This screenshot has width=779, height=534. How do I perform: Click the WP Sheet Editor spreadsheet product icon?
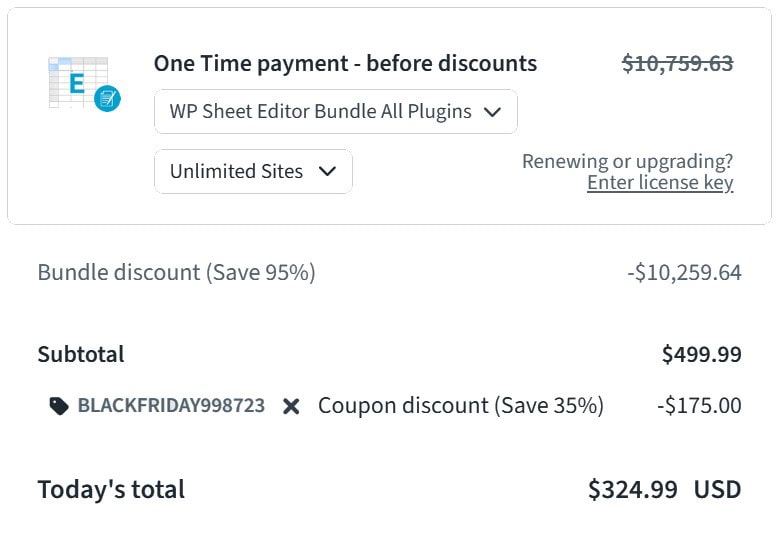coord(76,82)
